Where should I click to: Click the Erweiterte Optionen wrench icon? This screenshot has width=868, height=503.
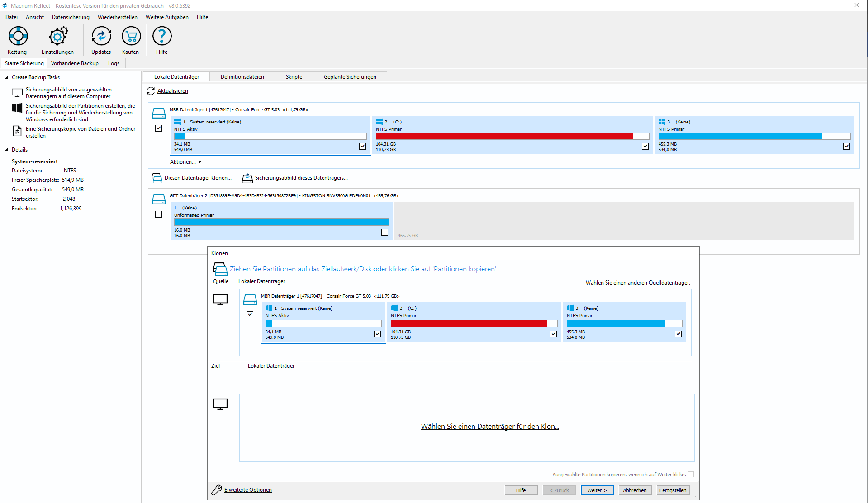(x=217, y=490)
